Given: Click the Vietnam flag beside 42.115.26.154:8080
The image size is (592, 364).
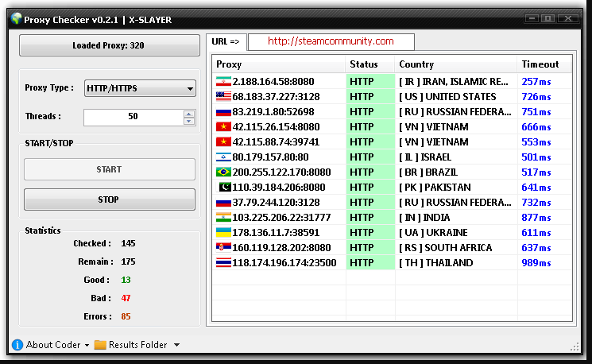Looking at the screenshot, I should click(x=223, y=127).
